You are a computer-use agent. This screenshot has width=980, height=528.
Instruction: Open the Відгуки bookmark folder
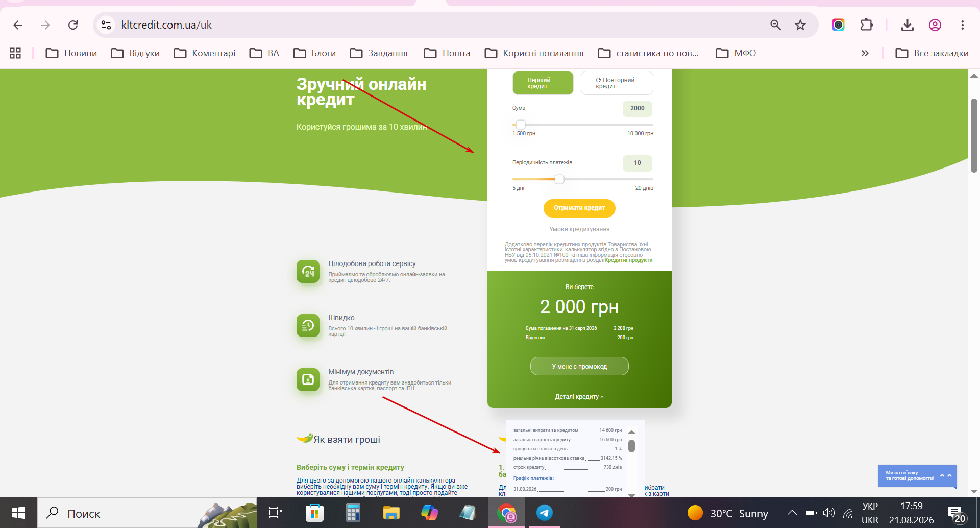[135, 53]
